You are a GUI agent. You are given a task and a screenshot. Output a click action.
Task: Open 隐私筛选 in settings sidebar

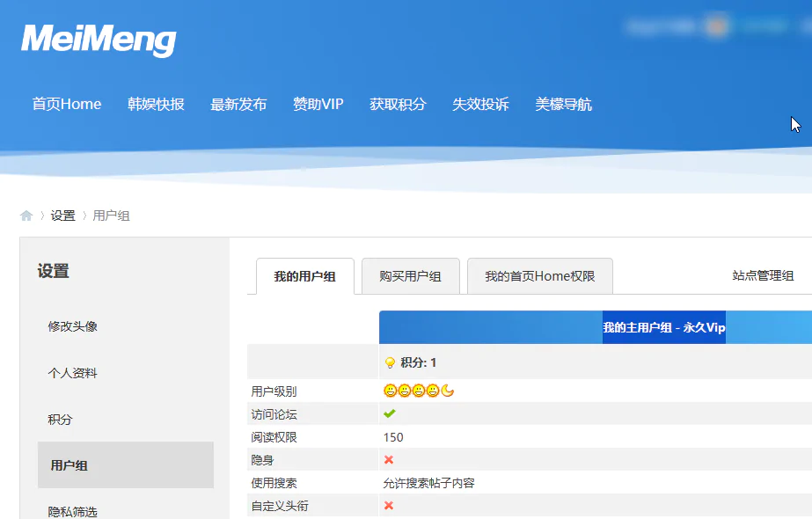click(x=72, y=512)
